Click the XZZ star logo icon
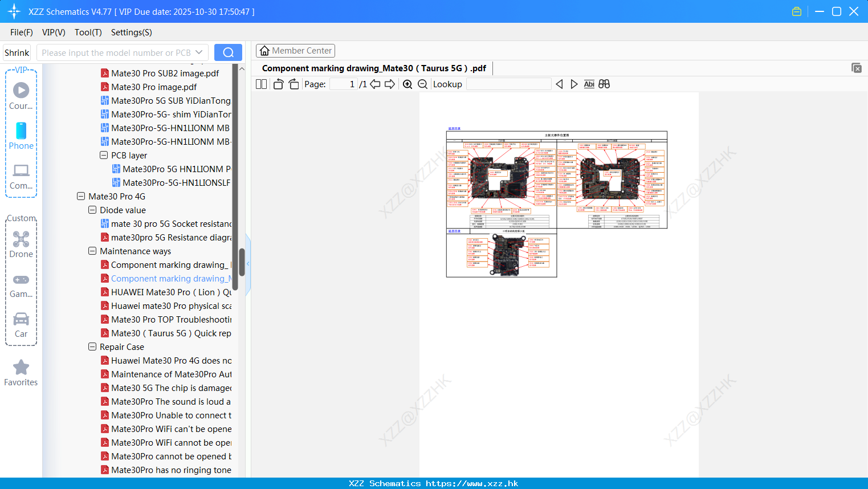Image resolution: width=868 pixels, height=489 pixels. (14, 11)
